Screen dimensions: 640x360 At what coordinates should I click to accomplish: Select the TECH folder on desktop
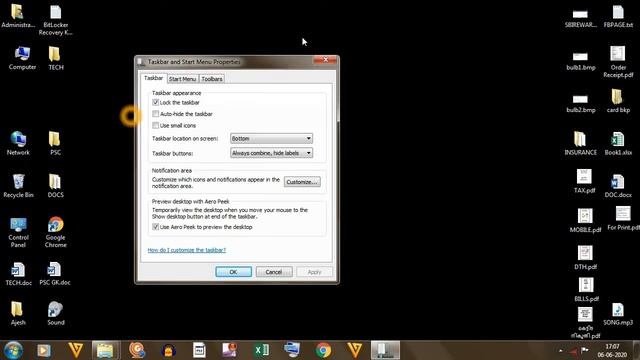[56, 58]
